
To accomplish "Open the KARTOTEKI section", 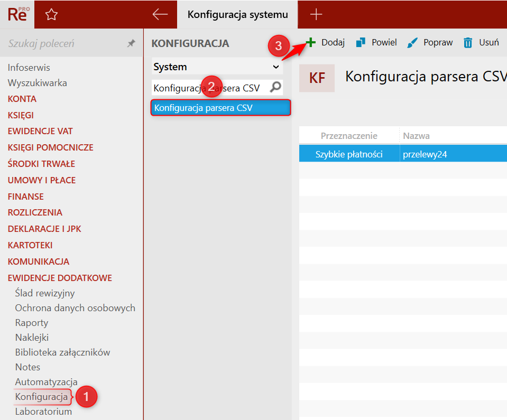I will [30, 245].
